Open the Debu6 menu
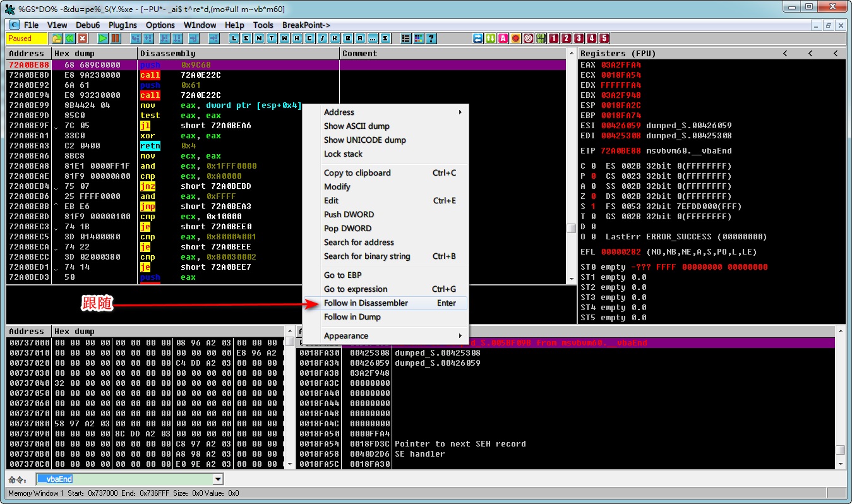Image resolution: width=852 pixels, height=504 pixels. (x=88, y=25)
